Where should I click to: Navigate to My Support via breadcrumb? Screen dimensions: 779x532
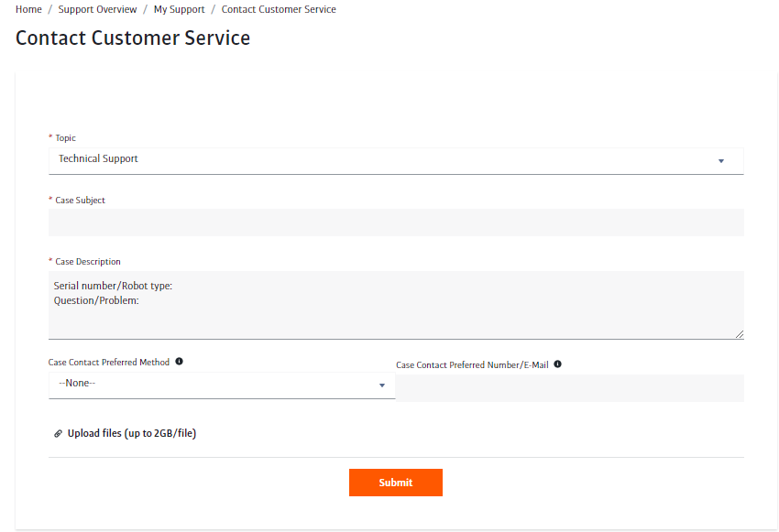179,9
